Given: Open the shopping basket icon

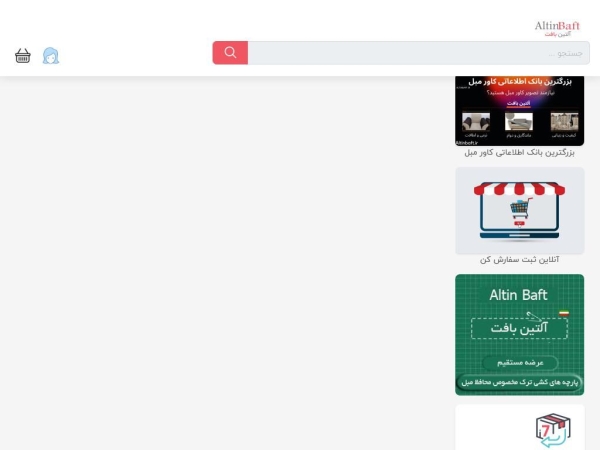Looking at the screenshot, I should click(23, 56).
